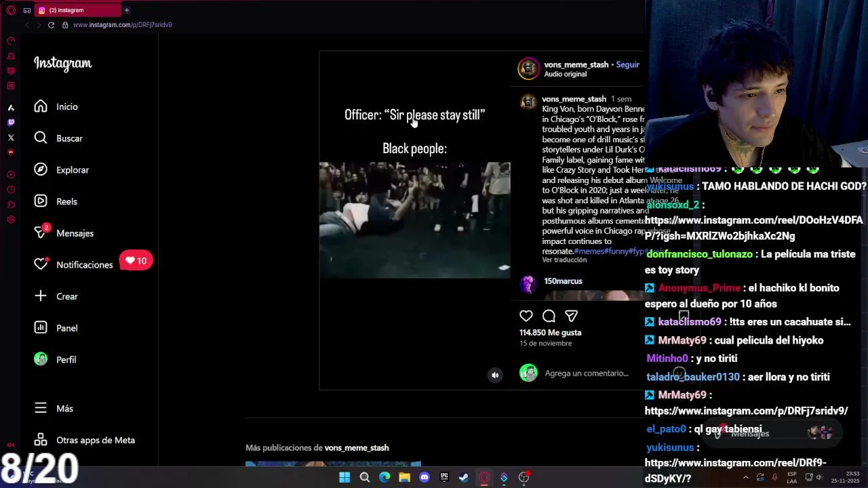
Task: Share the post with the paper plane icon
Action: click(571, 316)
